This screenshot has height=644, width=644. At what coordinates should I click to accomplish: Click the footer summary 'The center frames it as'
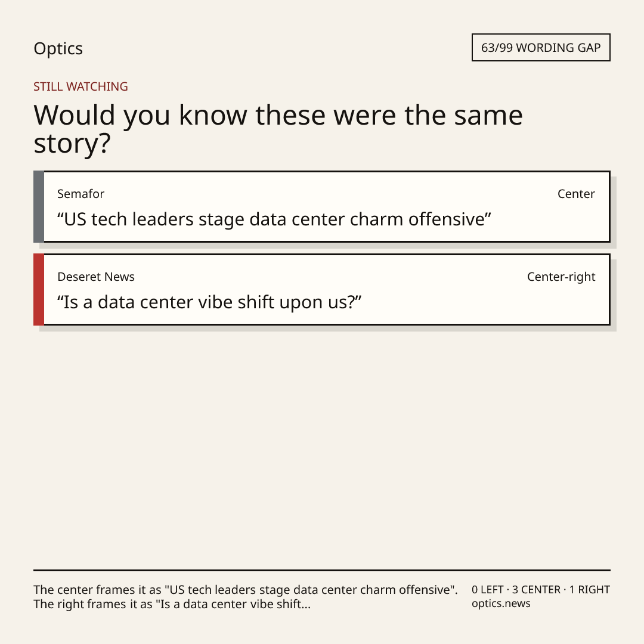pyautogui.click(x=246, y=590)
